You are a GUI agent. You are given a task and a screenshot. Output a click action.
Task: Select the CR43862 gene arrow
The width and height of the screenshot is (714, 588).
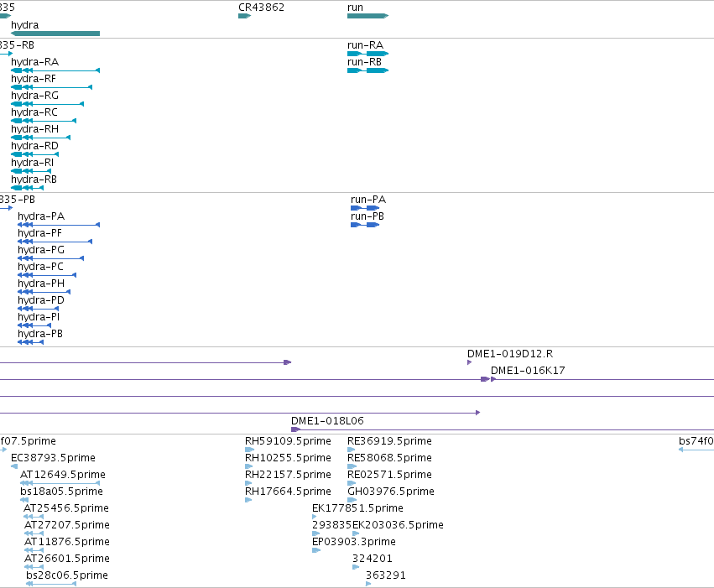click(244, 16)
